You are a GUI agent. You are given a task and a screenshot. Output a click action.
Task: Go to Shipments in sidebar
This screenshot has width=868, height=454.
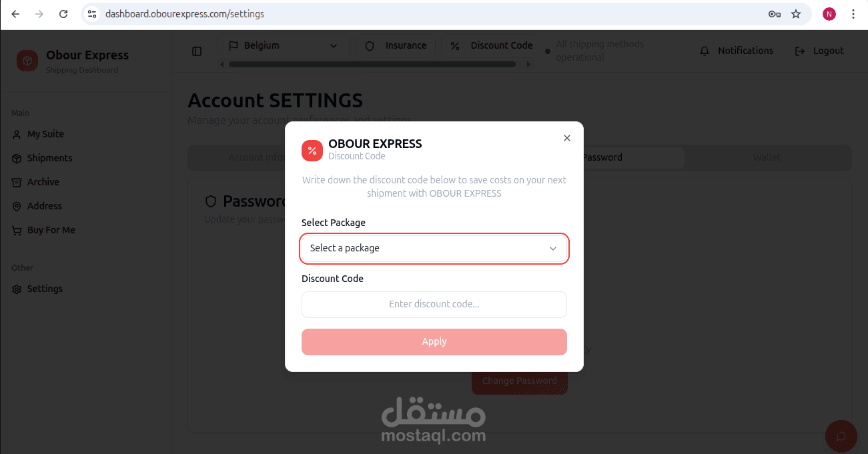42,158
